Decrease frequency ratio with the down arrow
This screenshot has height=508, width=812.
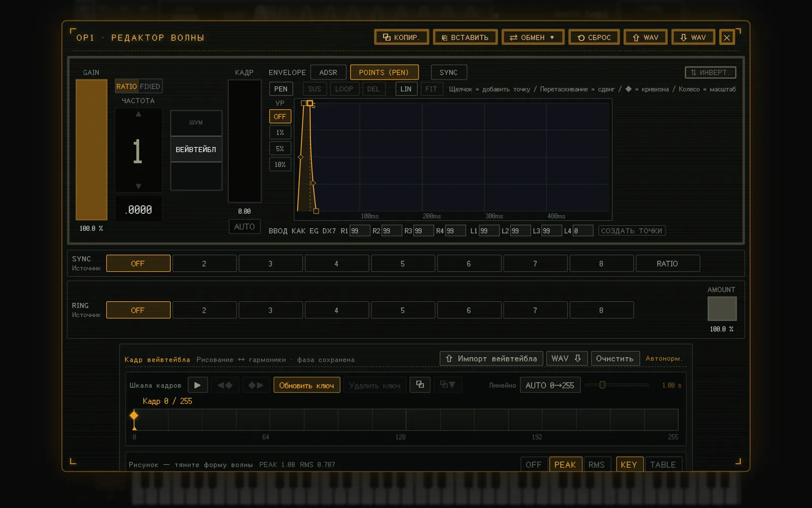pyautogui.click(x=138, y=186)
